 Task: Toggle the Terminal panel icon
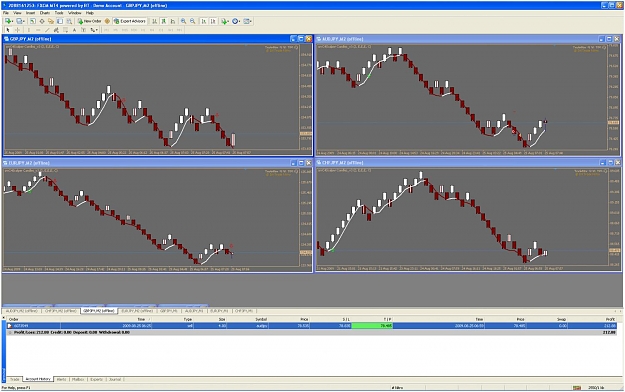60,21
